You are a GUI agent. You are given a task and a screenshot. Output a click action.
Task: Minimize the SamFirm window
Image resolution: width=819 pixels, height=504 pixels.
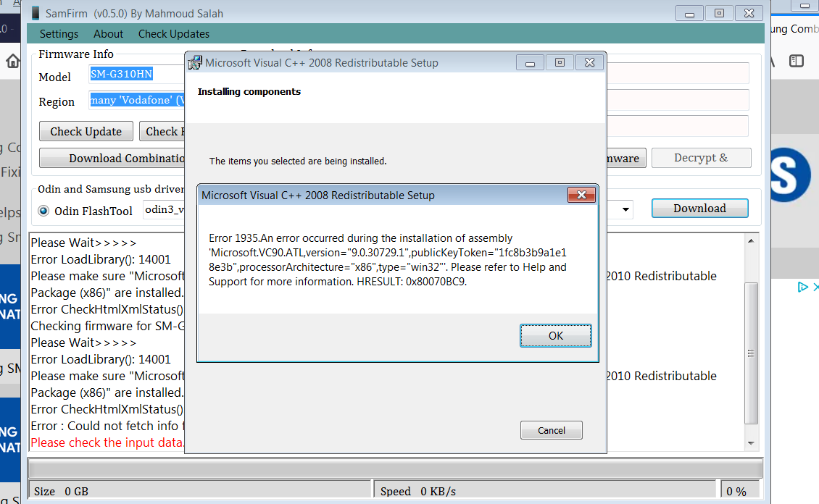(689, 13)
